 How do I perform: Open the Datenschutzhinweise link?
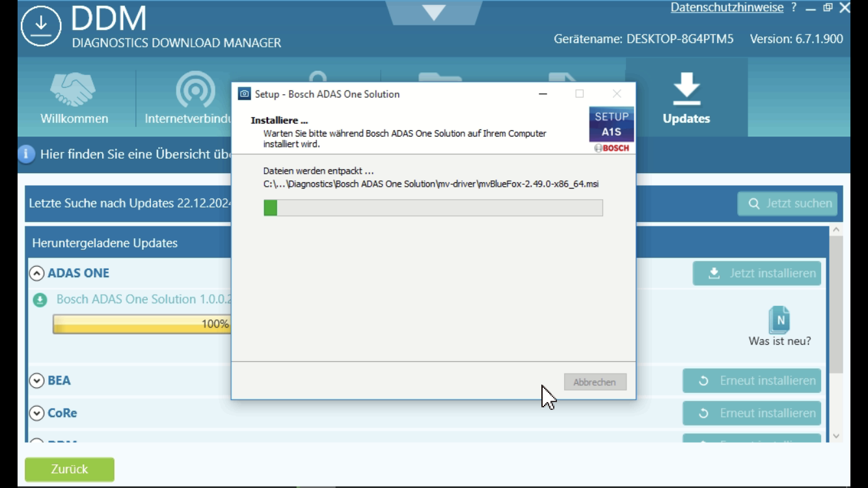tap(727, 8)
